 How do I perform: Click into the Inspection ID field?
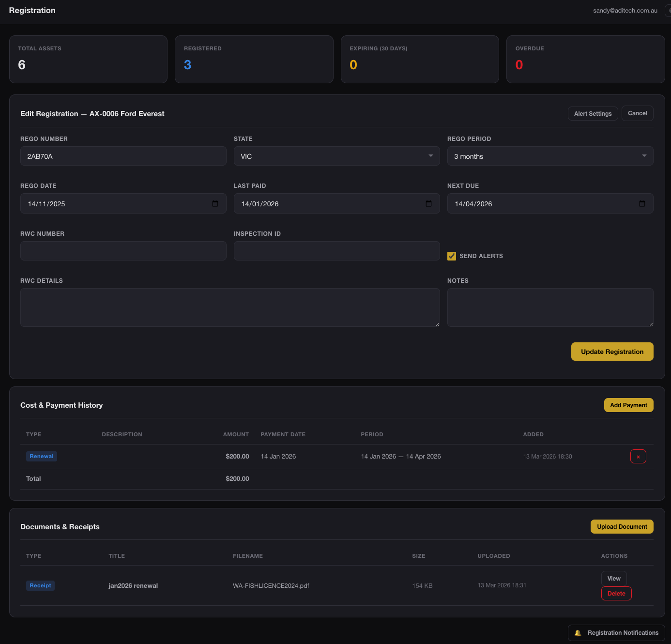tap(337, 251)
